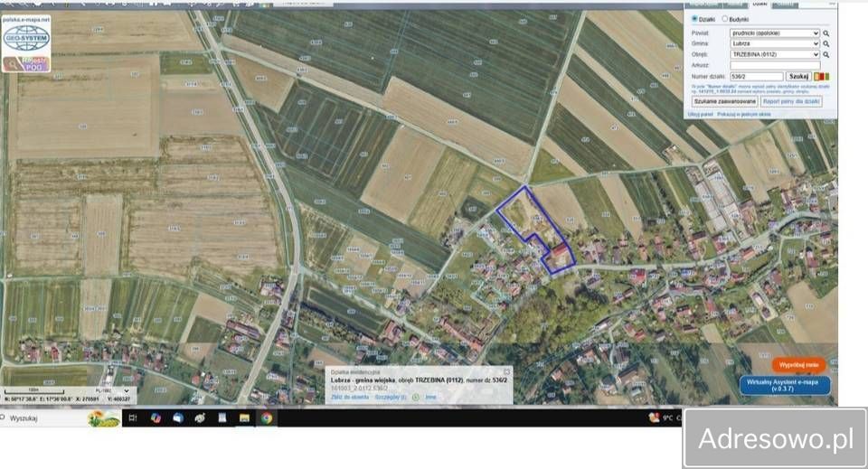
Task: Open Copilot from the taskbar
Action: tap(156, 418)
